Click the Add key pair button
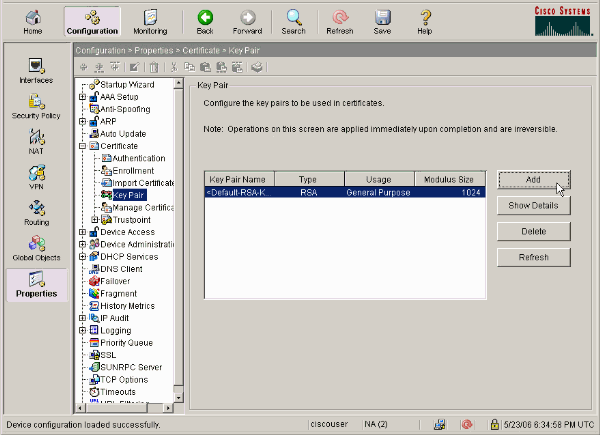The width and height of the screenshot is (600, 435). [x=533, y=179]
